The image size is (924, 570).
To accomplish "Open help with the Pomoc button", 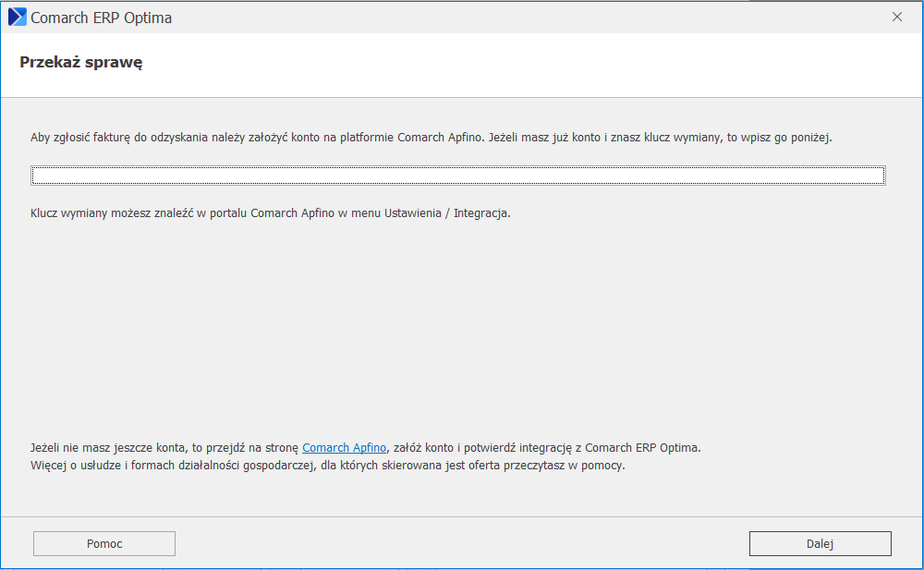I will tap(104, 543).
